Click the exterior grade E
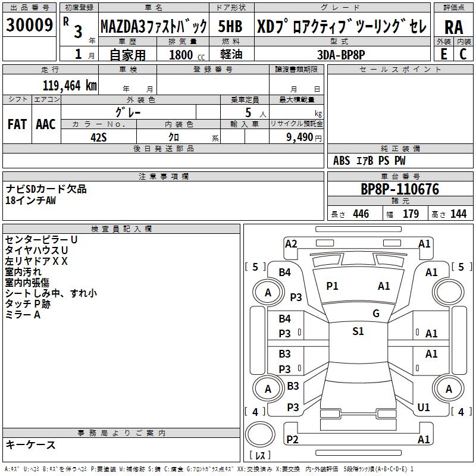476x476 pixels. pos(444,54)
